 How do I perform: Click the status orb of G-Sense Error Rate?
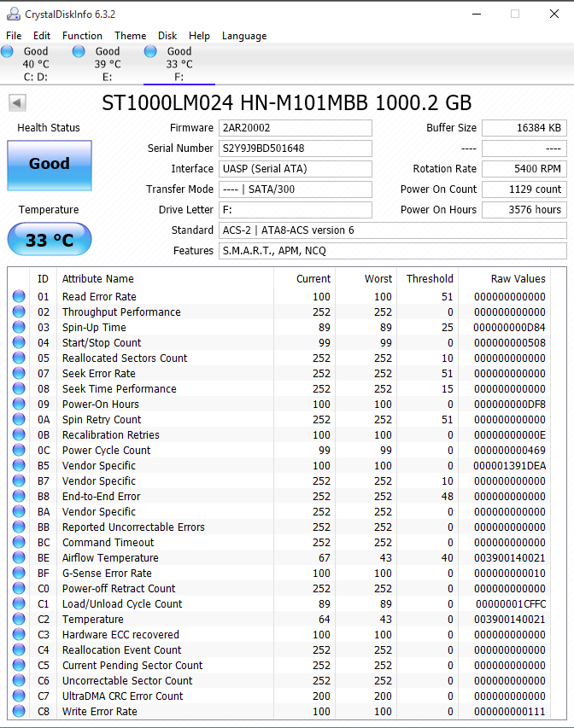[x=19, y=573]
